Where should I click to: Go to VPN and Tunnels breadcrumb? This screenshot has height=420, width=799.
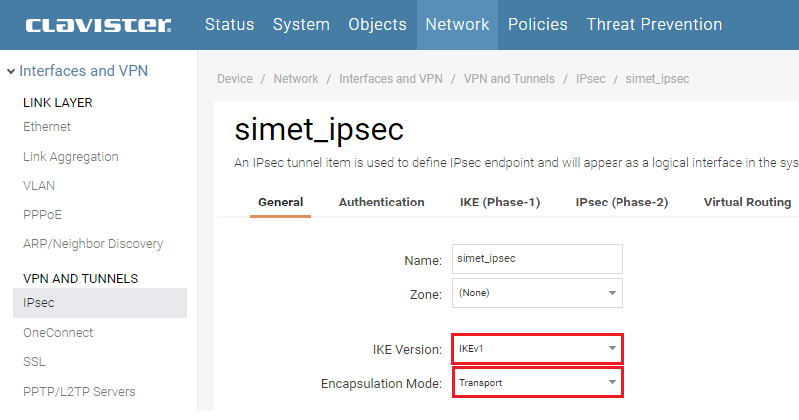coord(509,79)
